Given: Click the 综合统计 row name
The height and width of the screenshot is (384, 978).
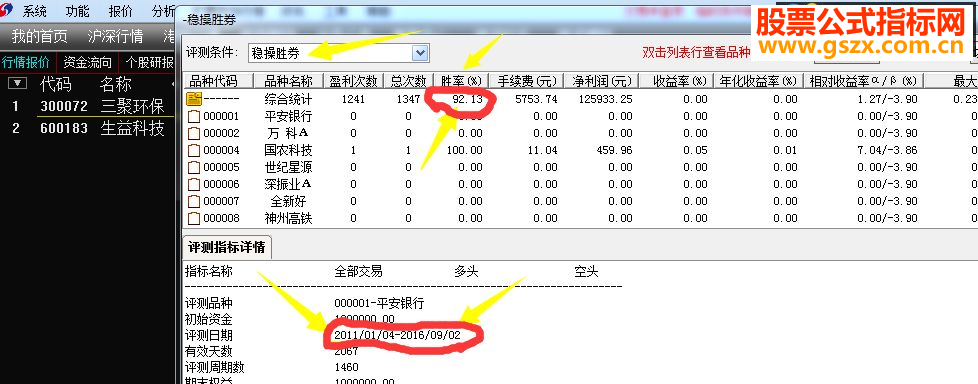Looking at the screenshot, I should pos(288,98).
